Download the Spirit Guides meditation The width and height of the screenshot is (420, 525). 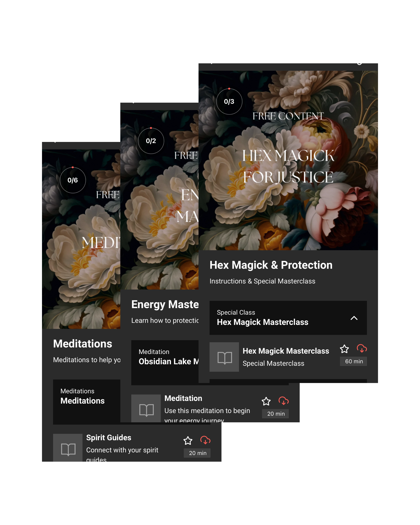205,440
